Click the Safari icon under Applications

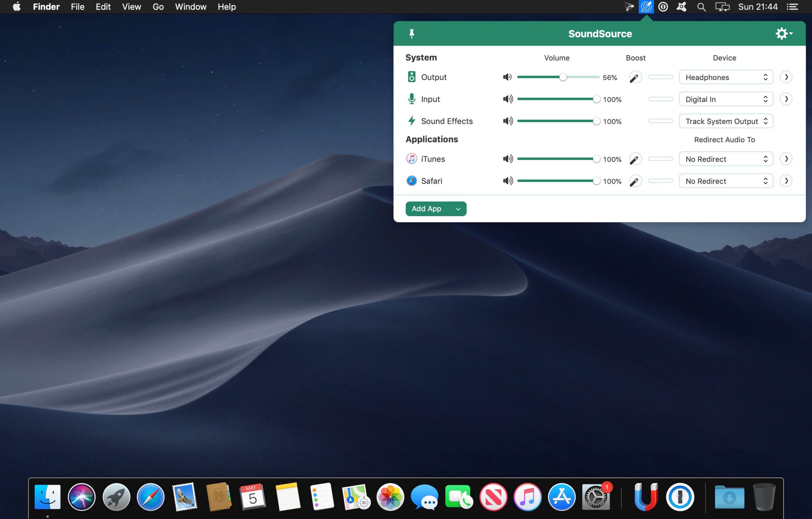(412, 181)
